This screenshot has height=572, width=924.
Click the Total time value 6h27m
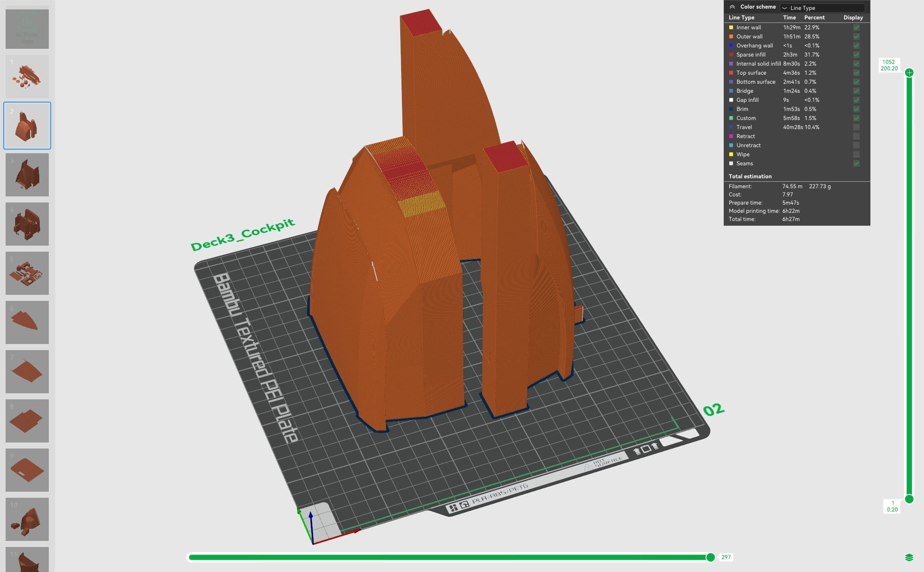point(791,219)
